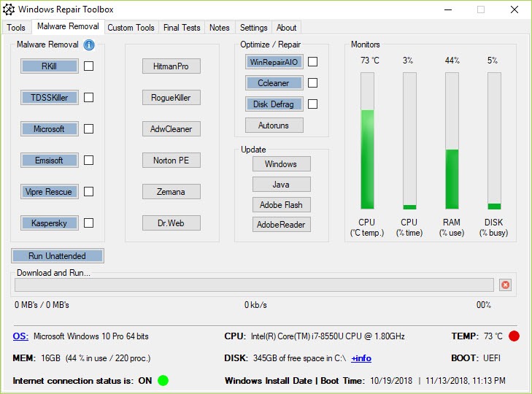Tick the Disk Defrag checkbox
The width and height of the screenshot is (532, 394).
(312, 104)
